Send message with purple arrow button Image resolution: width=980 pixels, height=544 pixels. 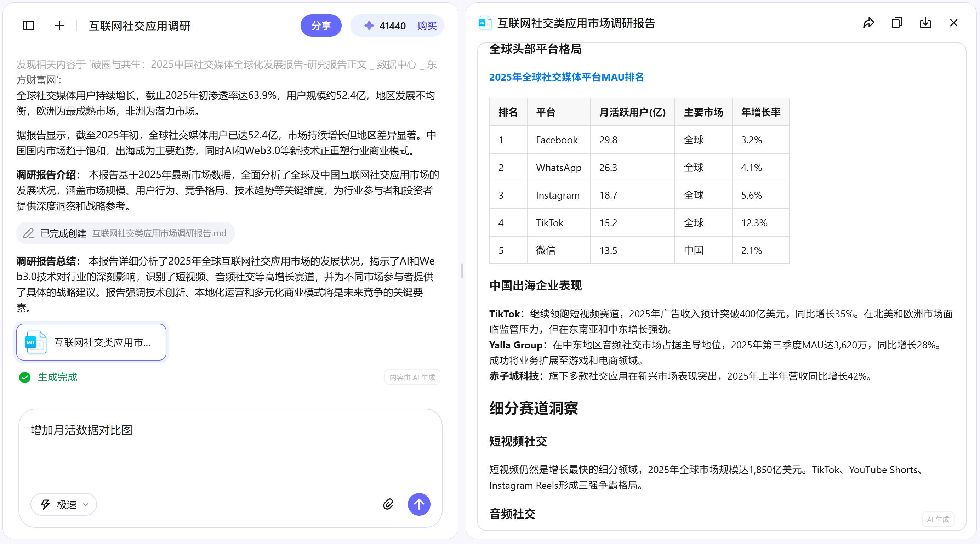419,504
